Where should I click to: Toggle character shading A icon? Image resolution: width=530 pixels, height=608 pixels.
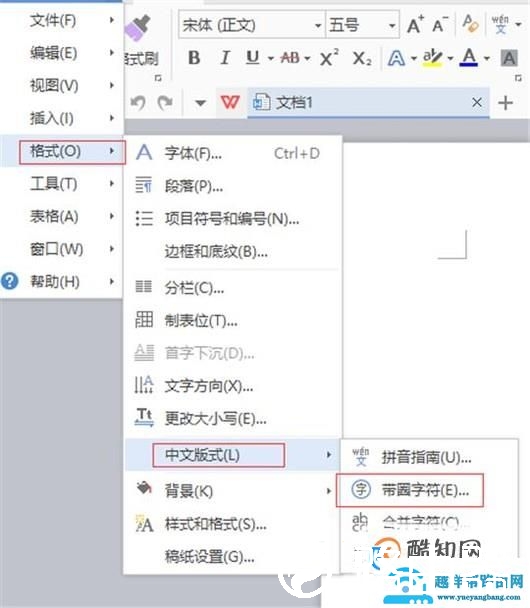click(509, 58)
